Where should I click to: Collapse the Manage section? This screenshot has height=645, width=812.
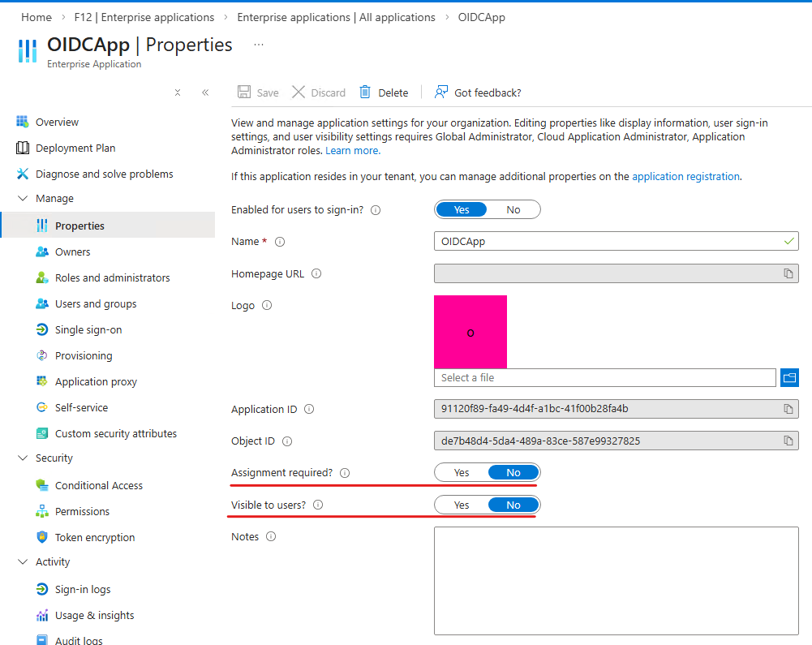(22, 199)
